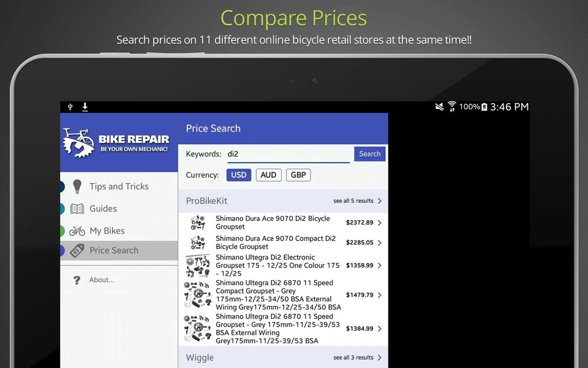Select "Shimano Dura Ace 9070 Di2 Bicycle Groupset" title

[273, 223]
